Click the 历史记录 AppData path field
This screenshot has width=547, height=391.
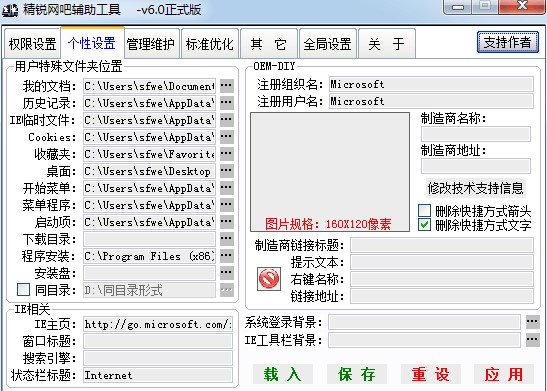149,103
